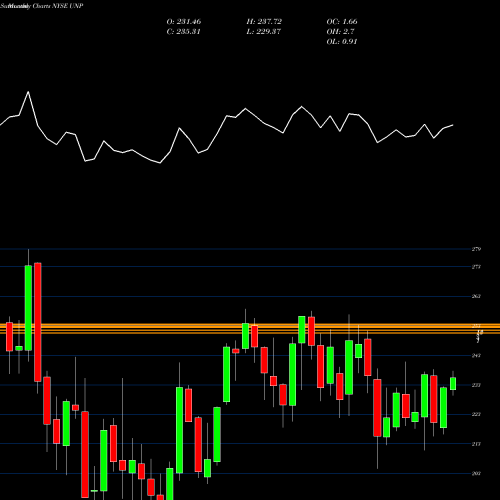Click the 279 price axis label
This screenshot has height=500, width=500.
[476, 249]
